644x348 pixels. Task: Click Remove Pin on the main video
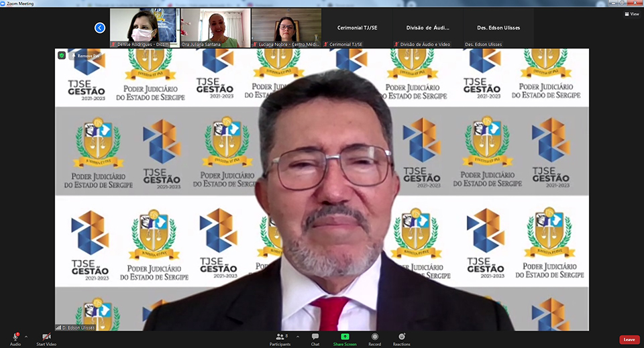coord(88,56)
